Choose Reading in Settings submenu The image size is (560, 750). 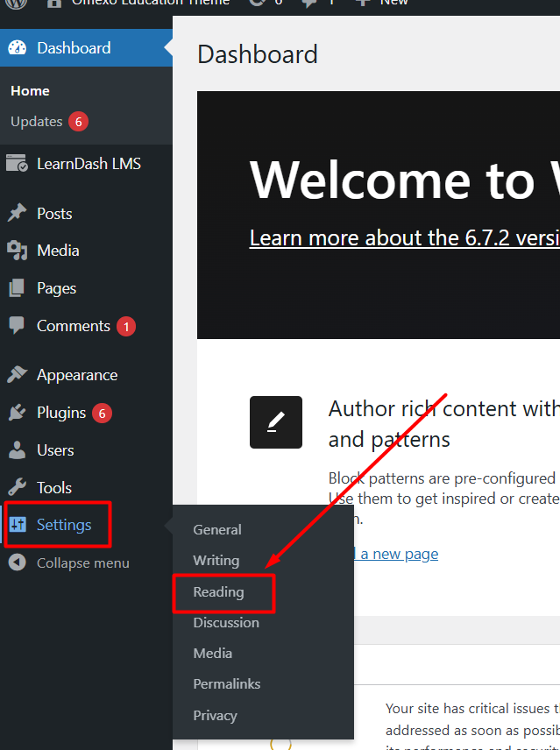click(218, 591)
